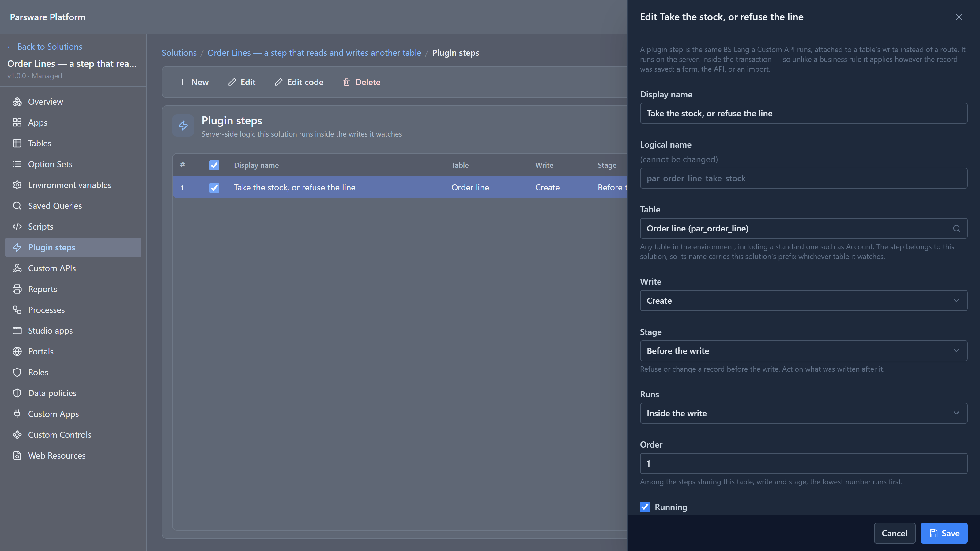Open the Apps grid icon

point(17,122)
